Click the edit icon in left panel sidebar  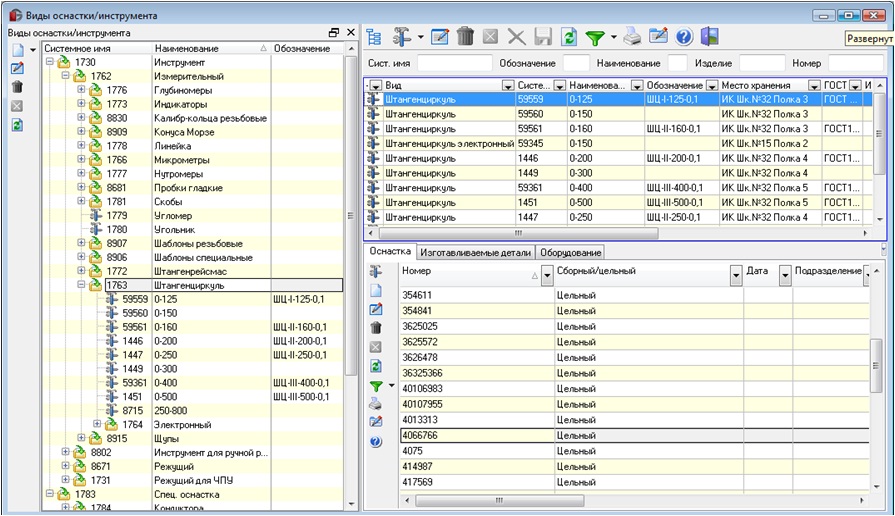(x=18, y=68)
